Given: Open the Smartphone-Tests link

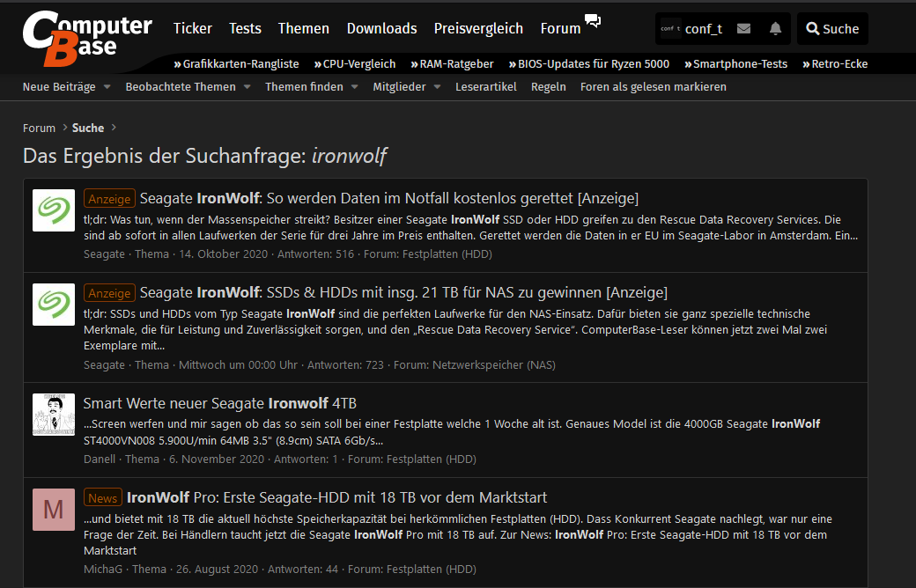Looking at the screenshot, I should click(x=736, y=63).
